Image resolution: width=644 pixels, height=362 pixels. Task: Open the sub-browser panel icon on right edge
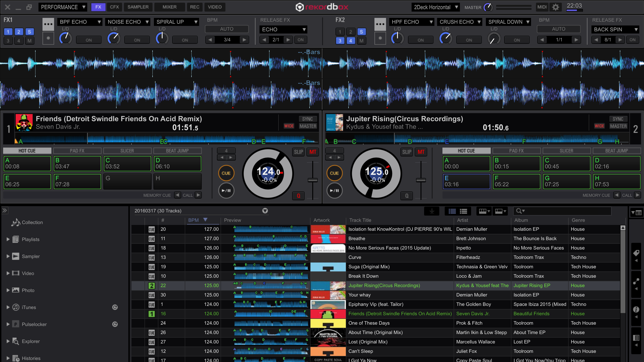pyautogui.click(x=636, y=338)
